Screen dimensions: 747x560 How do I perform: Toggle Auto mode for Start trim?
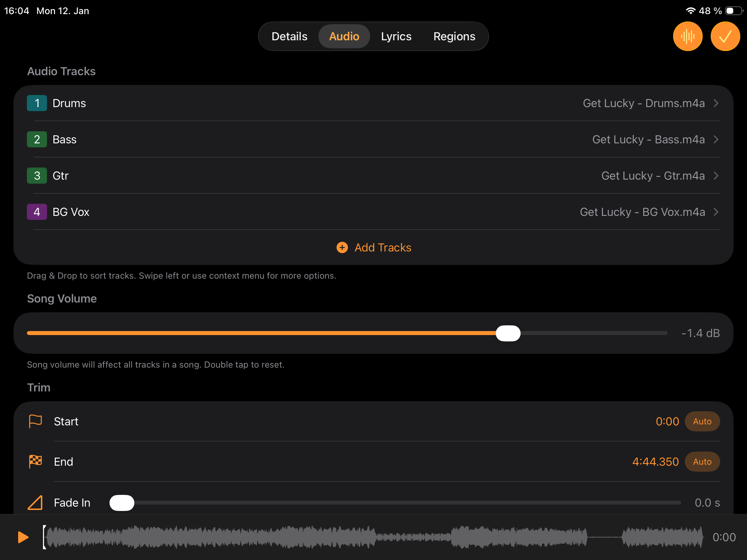(702, 421)
